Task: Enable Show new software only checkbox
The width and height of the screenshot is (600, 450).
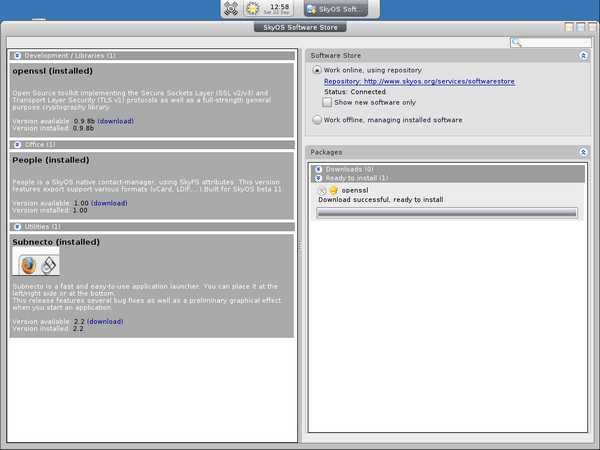Action: coord(327,102)
